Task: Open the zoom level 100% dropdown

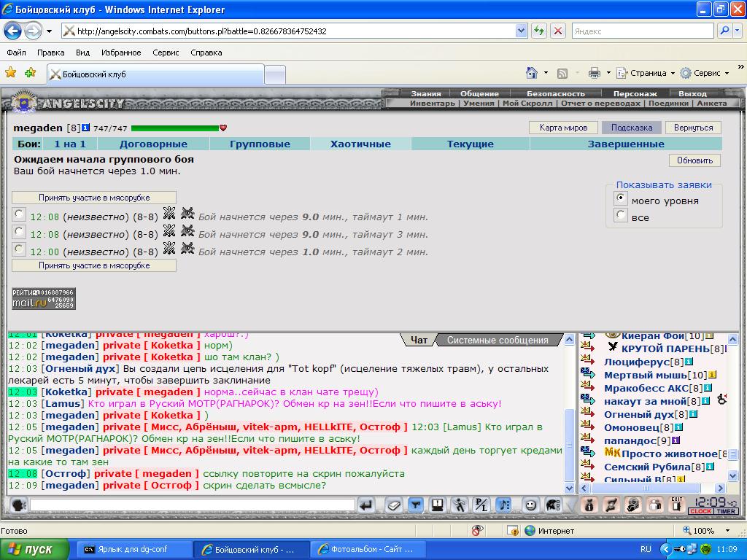Action: [728, 531]
